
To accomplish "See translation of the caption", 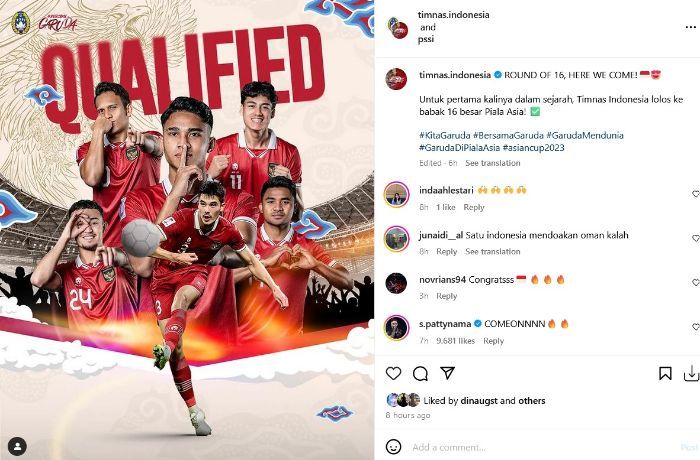I will click(492, 163).
